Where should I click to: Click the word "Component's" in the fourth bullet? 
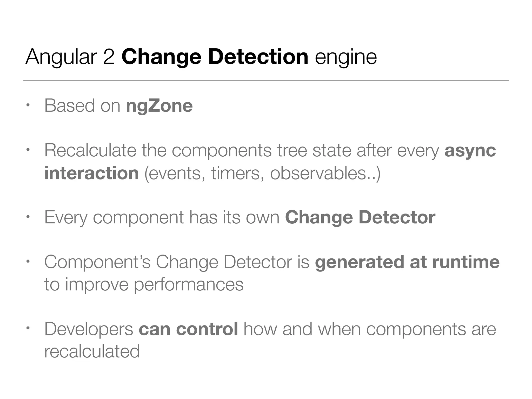coord(97,262)
